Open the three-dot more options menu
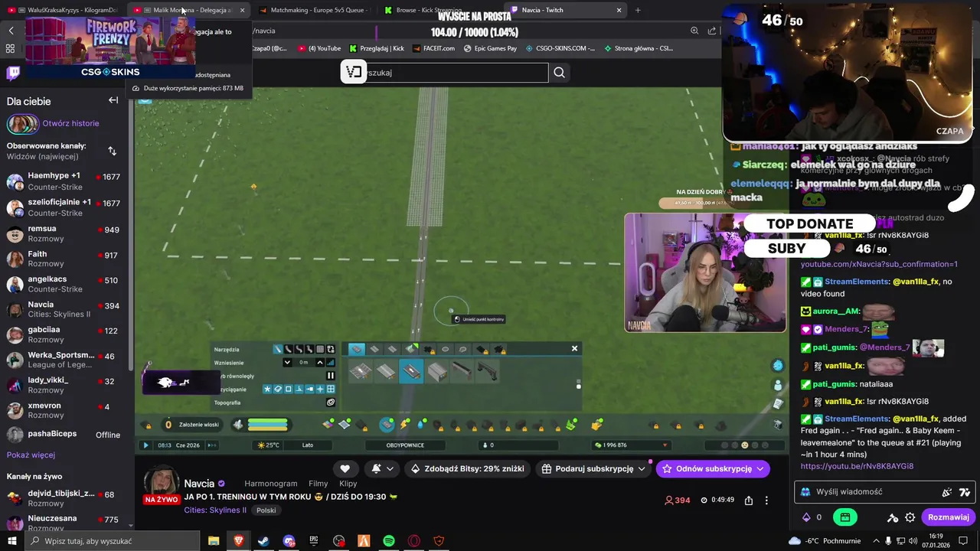 pos(766,500)
